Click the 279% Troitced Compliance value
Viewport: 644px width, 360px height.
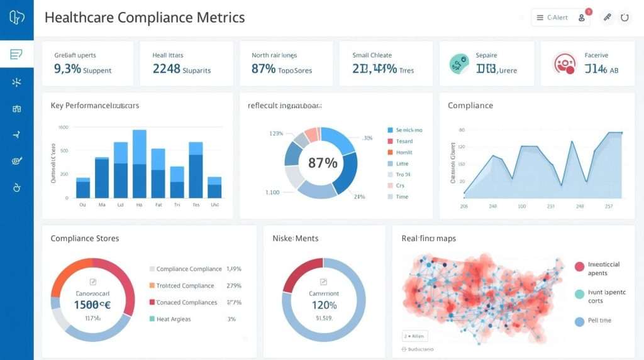pos(234,286)
